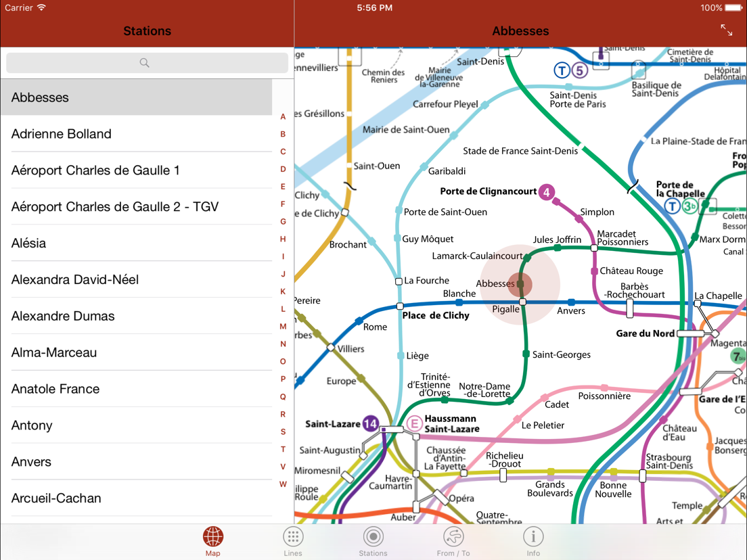747x560 pixels.
Task: Expand map to full screen
Action: [727, 30]
